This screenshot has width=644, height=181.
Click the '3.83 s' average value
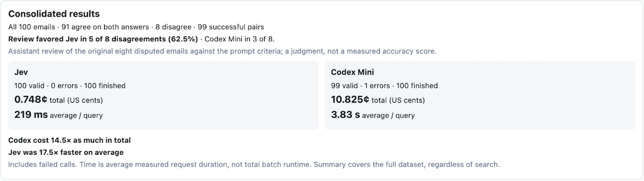coord(346,115)
